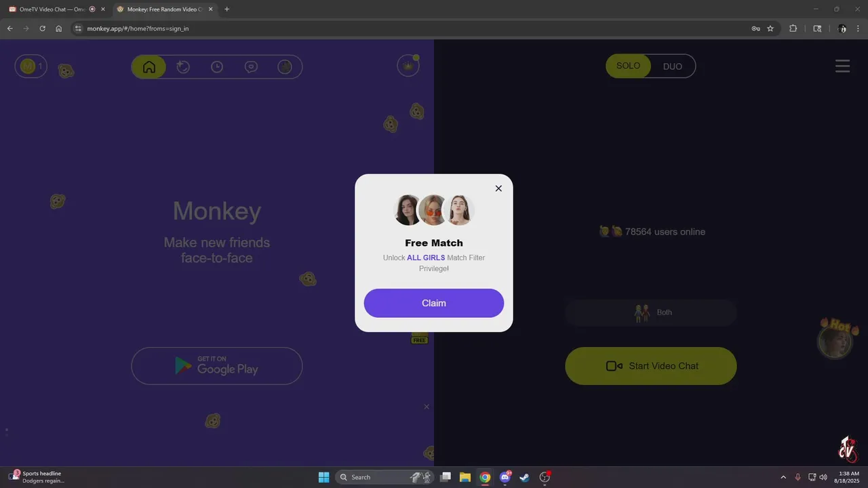868x488 pixels.
Task: Open a new browser tab
Action: (x=226, y=9)
